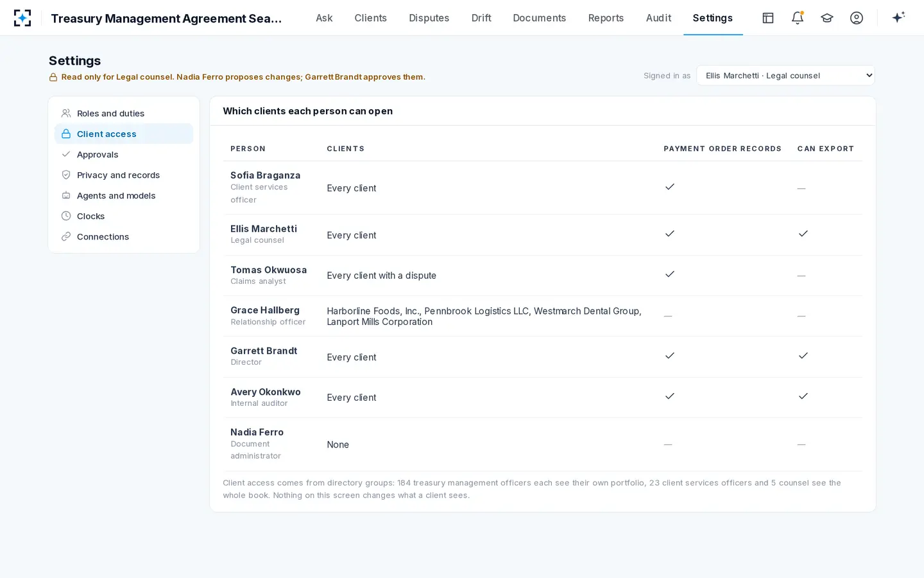Image resolution: width=924 pixels, height=578 pixels.
Task: Click the Tomas Okwuosa name
Action: (x=268, y=270)
